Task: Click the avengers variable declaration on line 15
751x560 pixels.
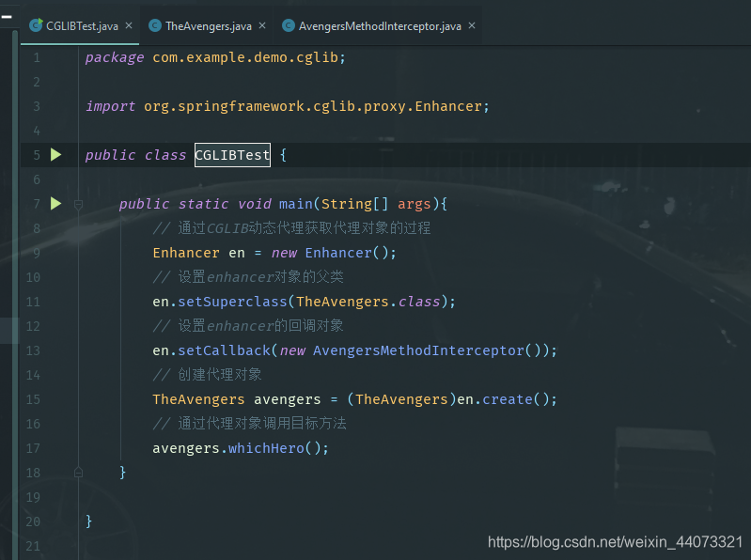Action: [x=287, y=400]
